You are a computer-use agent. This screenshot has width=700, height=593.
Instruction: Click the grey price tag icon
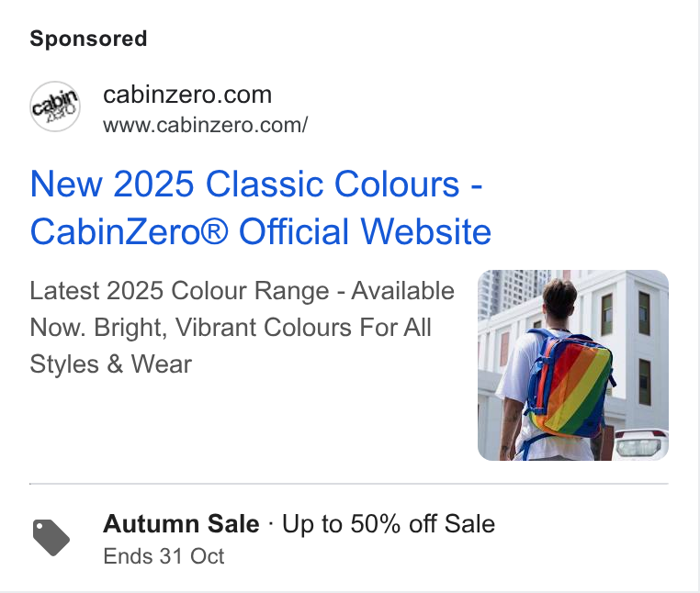pos(51,537)
